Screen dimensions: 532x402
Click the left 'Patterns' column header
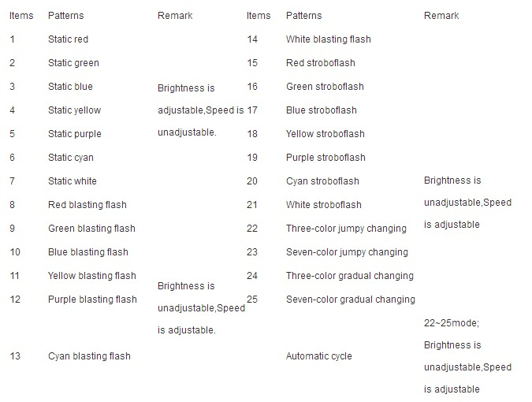[65, 16]
